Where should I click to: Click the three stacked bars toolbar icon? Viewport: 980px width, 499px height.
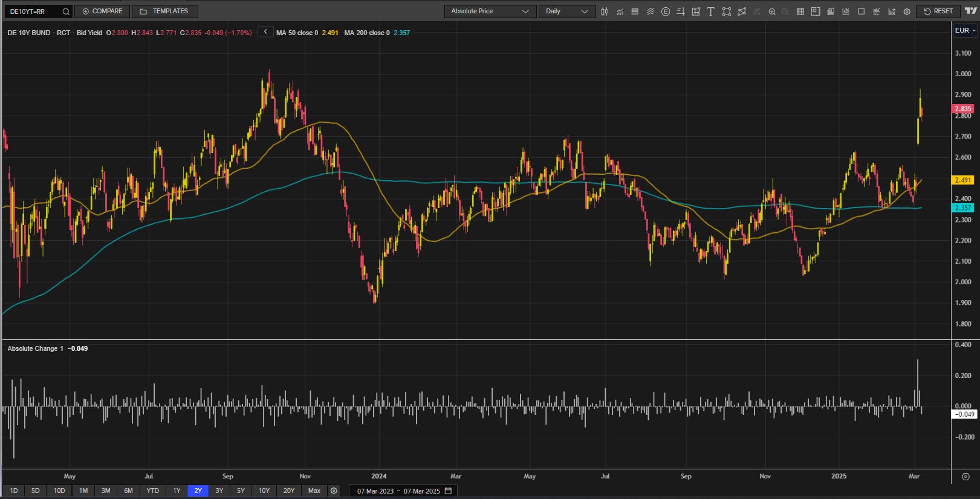point(635,11)
